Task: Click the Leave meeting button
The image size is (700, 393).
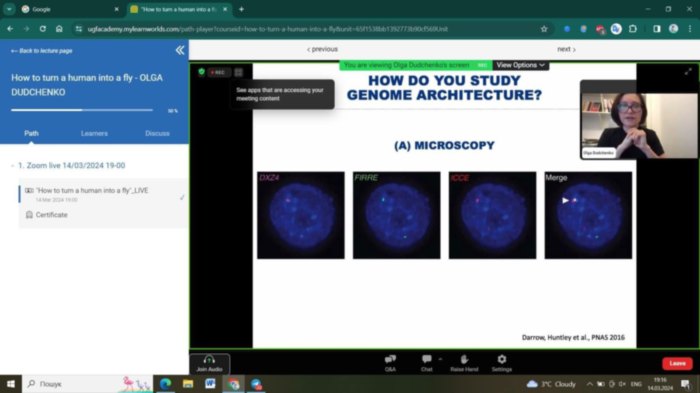Action: click(677, 364)
